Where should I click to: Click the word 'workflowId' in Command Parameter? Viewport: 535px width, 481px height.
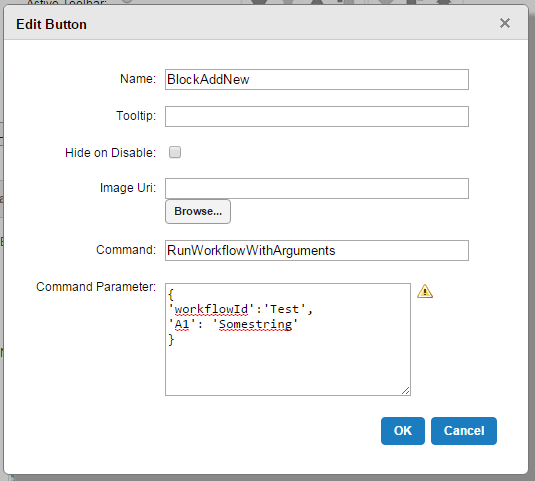click(211, 309)
